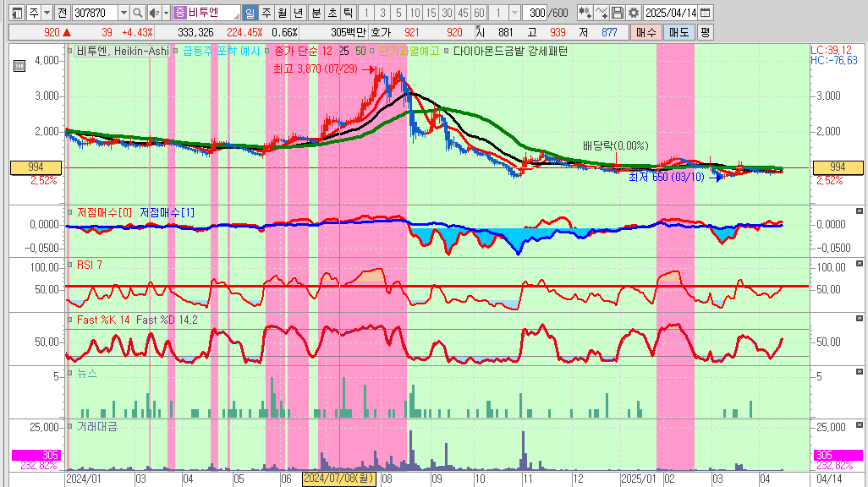The width and height of the screenshot is (868, 487).
Task: Click the 15 interval button
Action: point(431,12)
